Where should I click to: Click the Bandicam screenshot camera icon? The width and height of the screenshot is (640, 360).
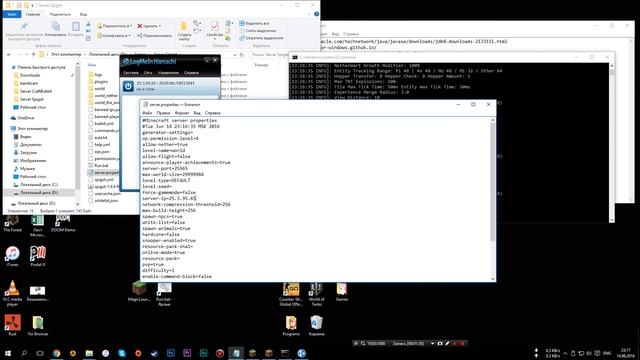click(440, 344)
